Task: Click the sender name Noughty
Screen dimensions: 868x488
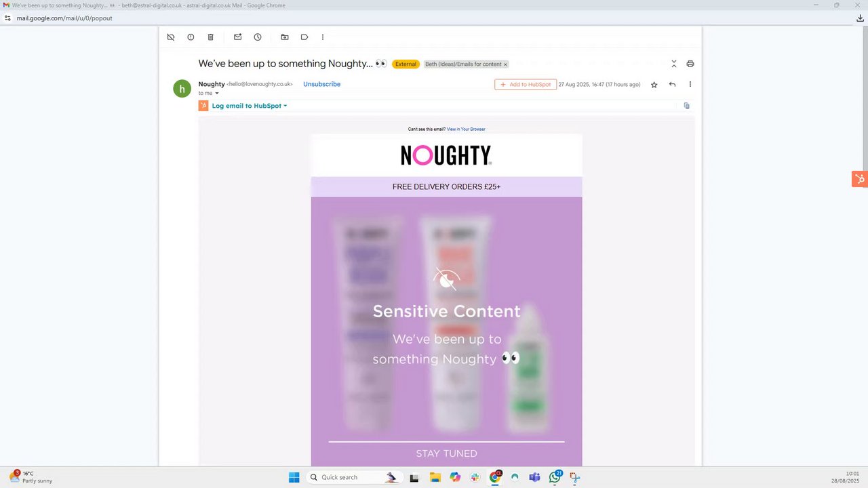Action: [212, 84]
